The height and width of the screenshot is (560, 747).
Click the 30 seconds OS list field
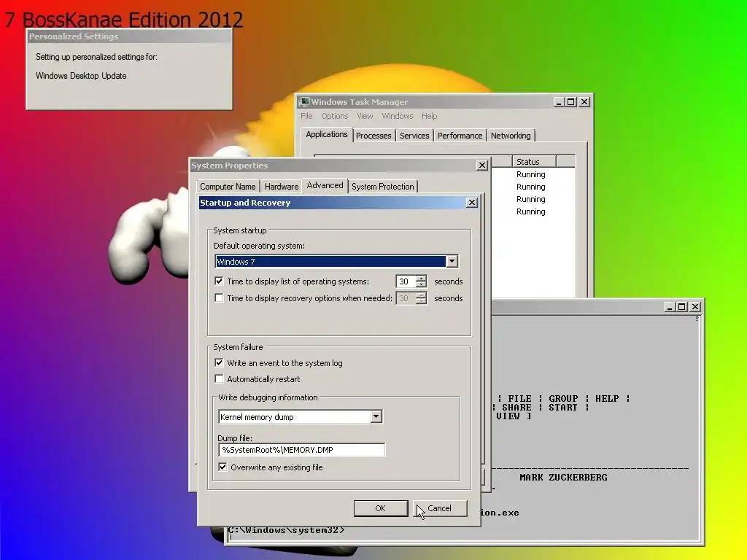click(x=406, y=281)
